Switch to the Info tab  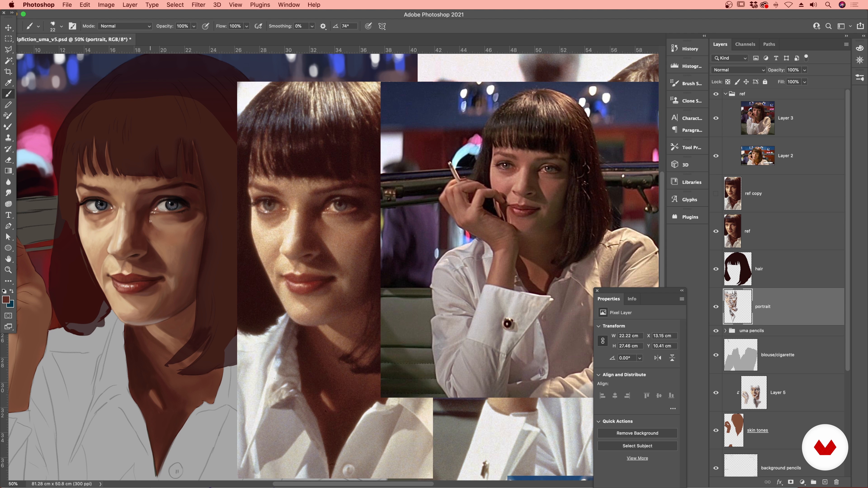(x=632, y=299)
